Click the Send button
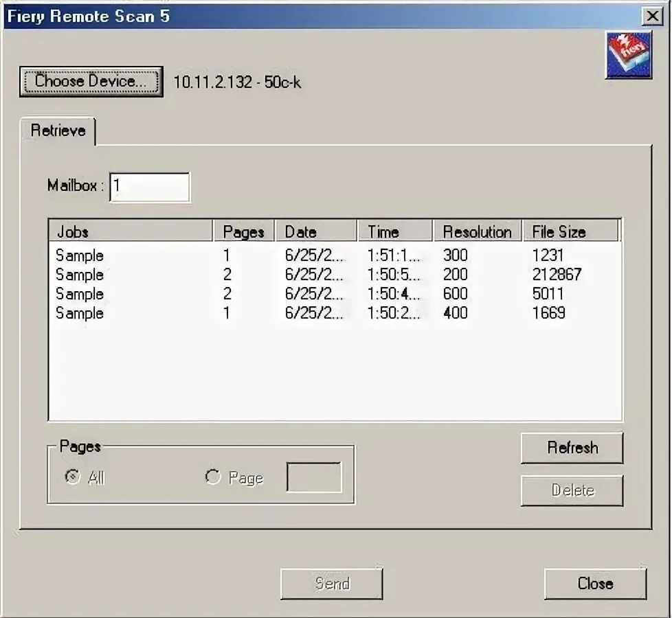Image resolution: width=672 pixels, height=618 pixels. (x=332, y=584)
